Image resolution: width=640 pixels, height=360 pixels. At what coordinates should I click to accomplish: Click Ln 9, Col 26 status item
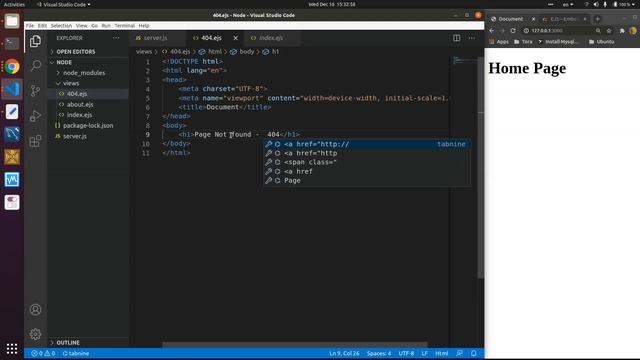pos(344,353)
